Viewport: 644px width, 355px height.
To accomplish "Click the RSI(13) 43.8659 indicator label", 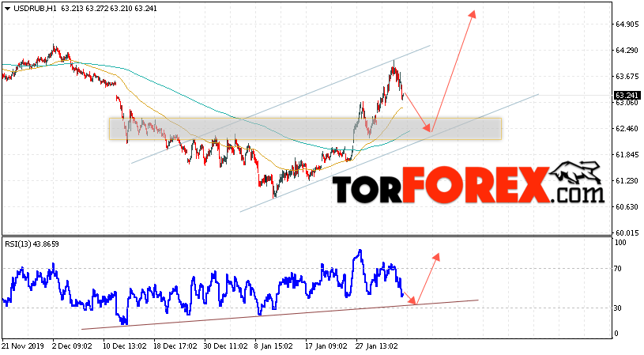I will point(32,244).
